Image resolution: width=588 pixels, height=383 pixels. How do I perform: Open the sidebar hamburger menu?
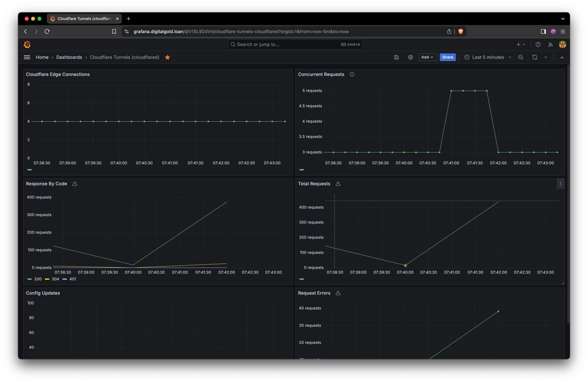click(x=27, y=57)
